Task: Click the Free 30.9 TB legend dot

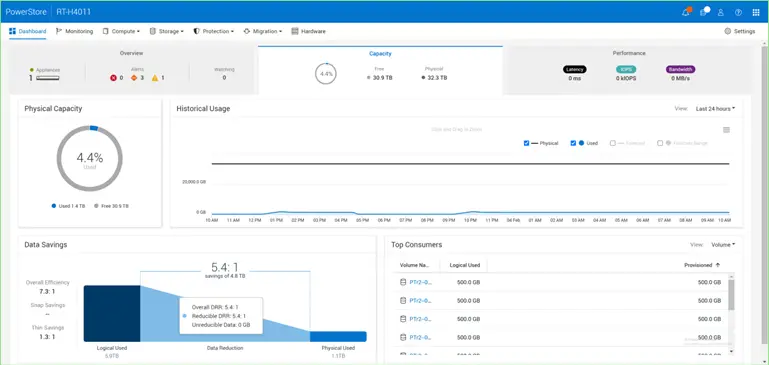Action: point(96,206)
